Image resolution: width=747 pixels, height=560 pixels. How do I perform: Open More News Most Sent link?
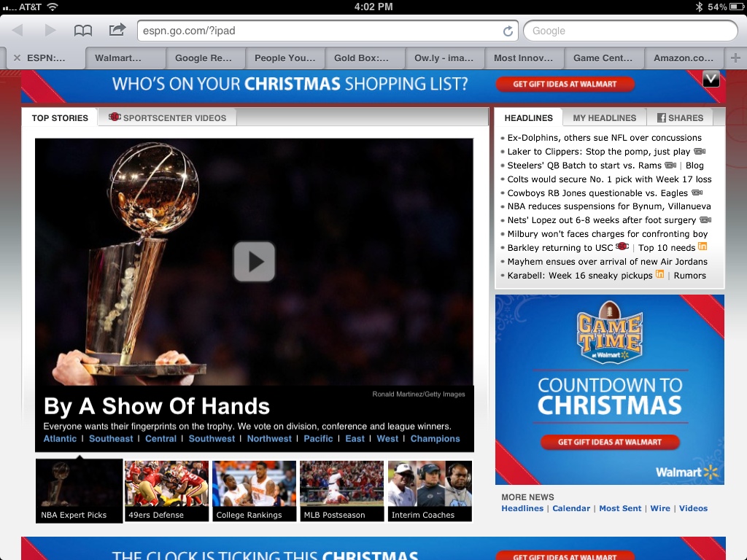620,508
